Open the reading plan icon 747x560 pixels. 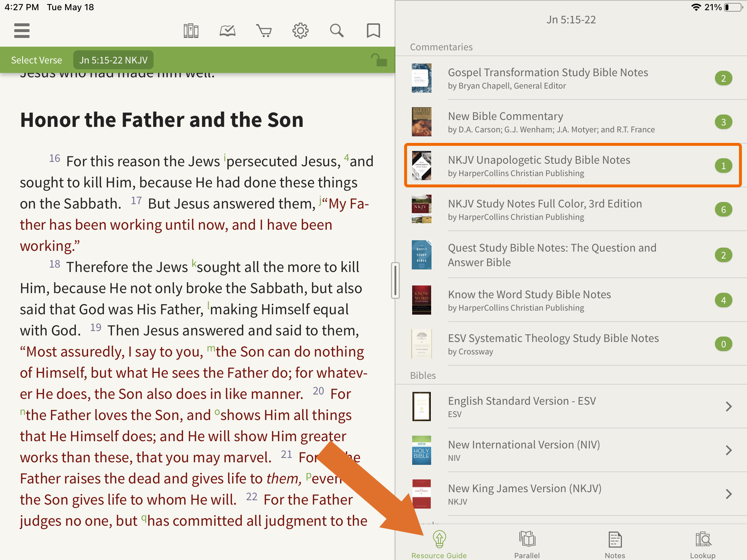click(227, 31)
